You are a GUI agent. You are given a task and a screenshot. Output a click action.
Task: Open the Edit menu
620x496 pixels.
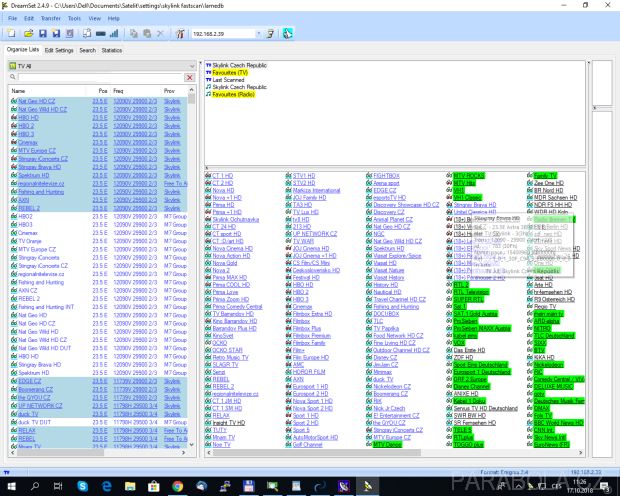pos(29,18)
